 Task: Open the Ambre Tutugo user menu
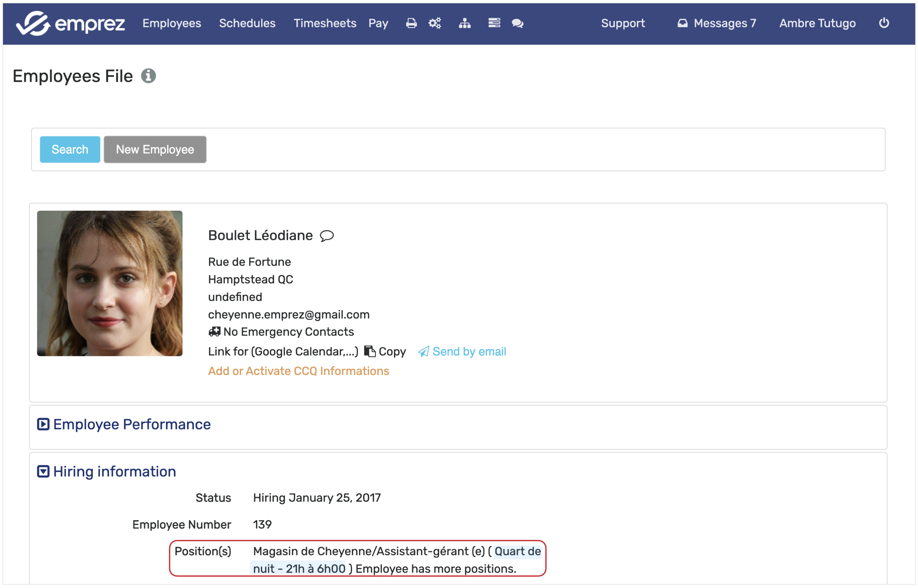(817, 23)
